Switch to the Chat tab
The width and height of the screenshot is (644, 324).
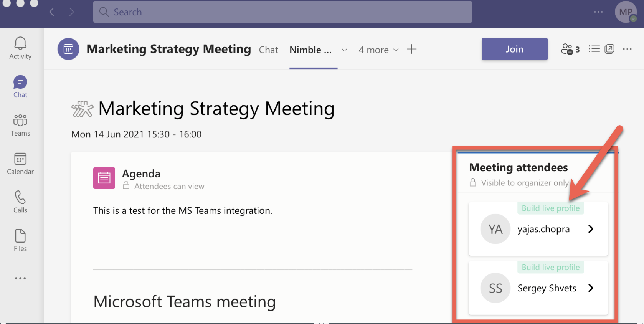tap(268, 50)
